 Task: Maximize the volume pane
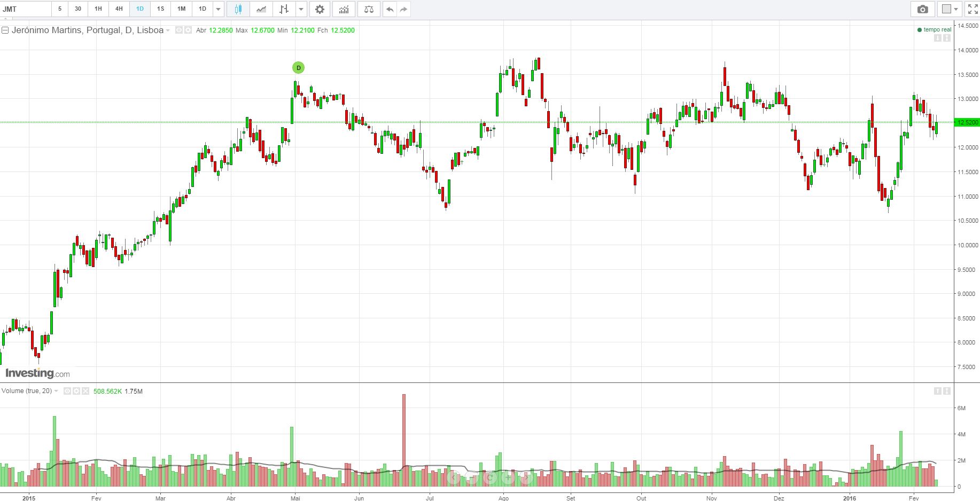947,392
